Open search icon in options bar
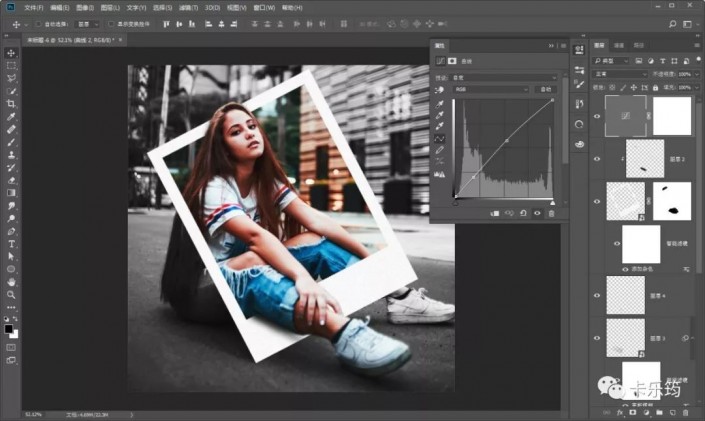 tap(672, 24)
